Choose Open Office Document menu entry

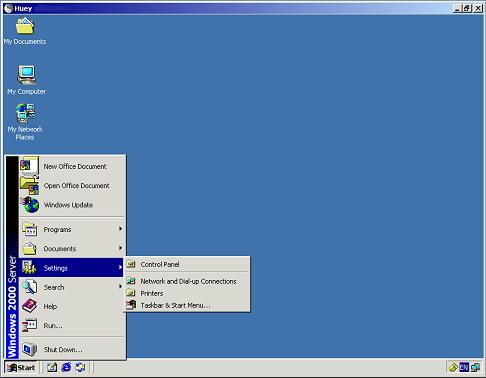(72, 185)
